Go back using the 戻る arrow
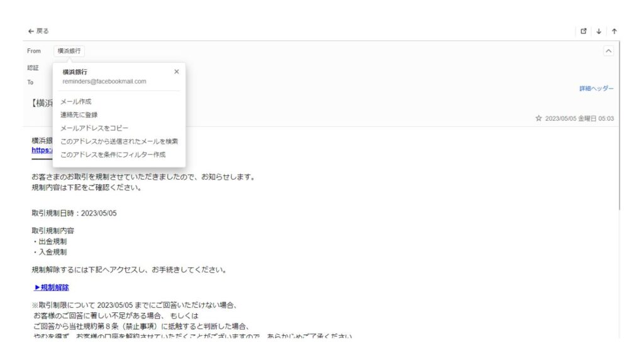The height and width of the screenshot is (362, 644). [x=38, y=31]
